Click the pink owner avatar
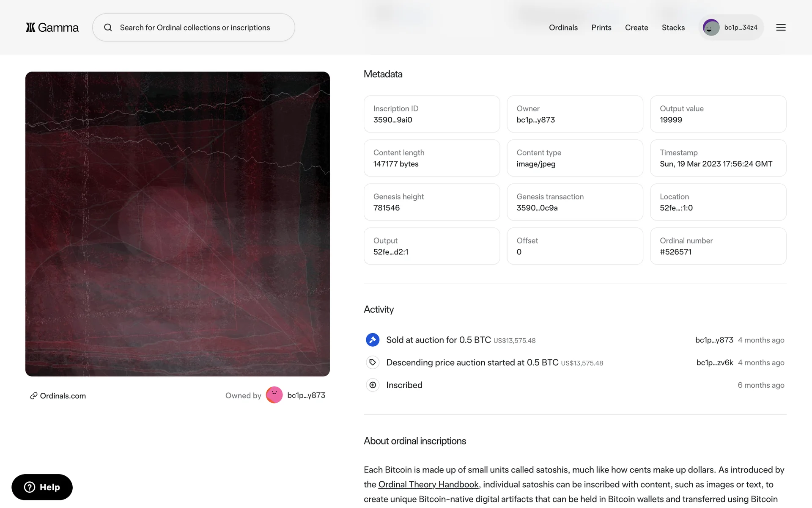Image resolution: width=812 pixels, height=508 pixels. pyautogui.click(x=274, y=395)
